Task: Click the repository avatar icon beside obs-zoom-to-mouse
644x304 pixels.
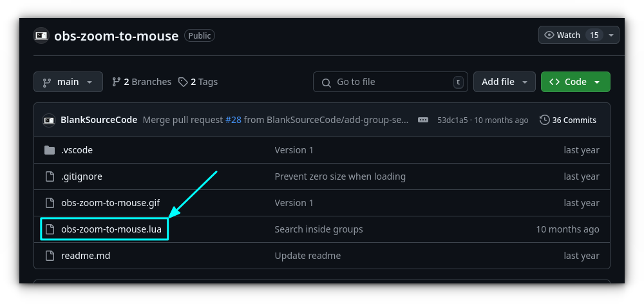Action: coord(41,35)
